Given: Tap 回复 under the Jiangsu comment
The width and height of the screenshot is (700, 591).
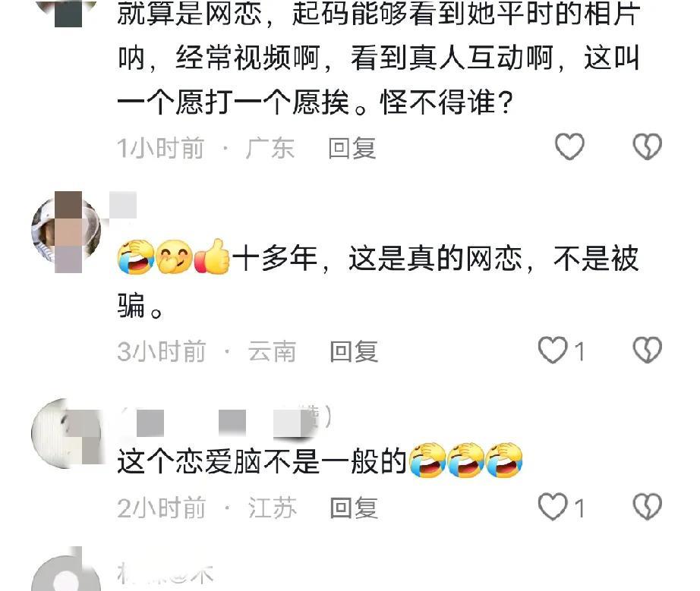Looking at the screenshot, I should (354, 508).
